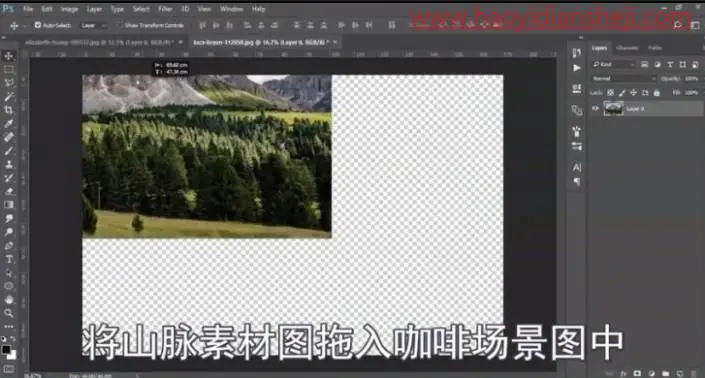
Task: Select the Rectangular Marquee tool
Action: [9, 69]
